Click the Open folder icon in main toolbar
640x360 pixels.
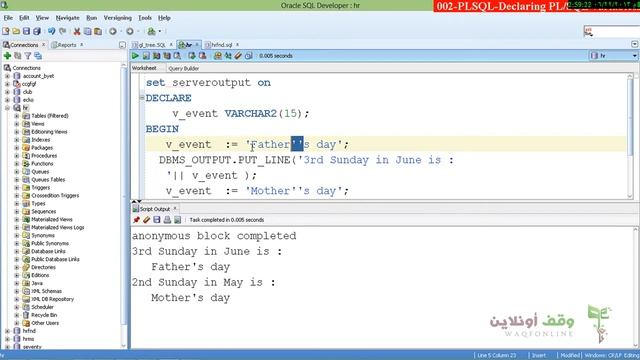(16, 31)
